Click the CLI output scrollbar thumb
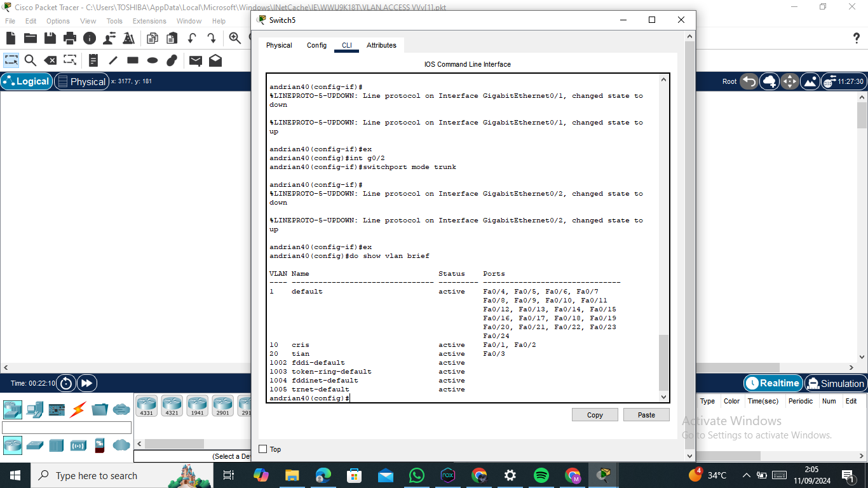The height and width of the screenshot is (488, 868). (x=664, y=362)
